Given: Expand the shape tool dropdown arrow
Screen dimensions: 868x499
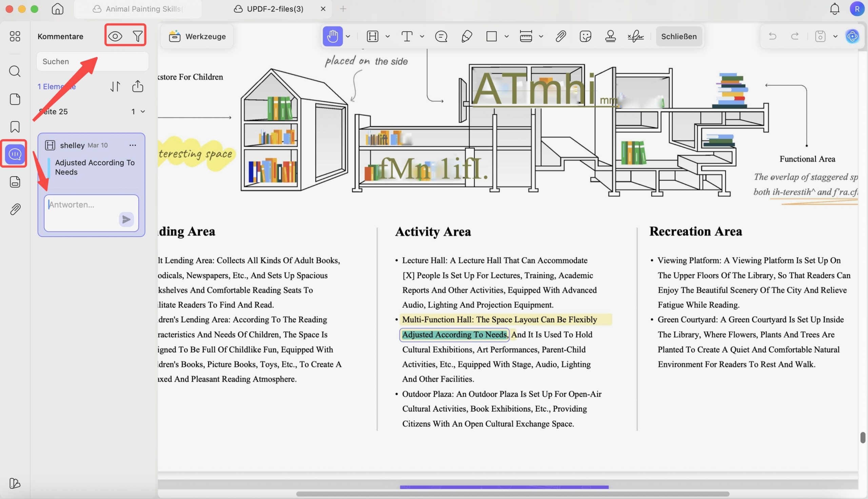Looking at the screenshot, I should (507, 36).
